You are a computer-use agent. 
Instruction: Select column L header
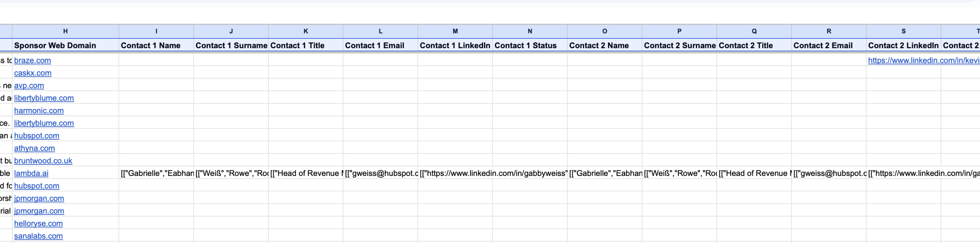(381, 31)
